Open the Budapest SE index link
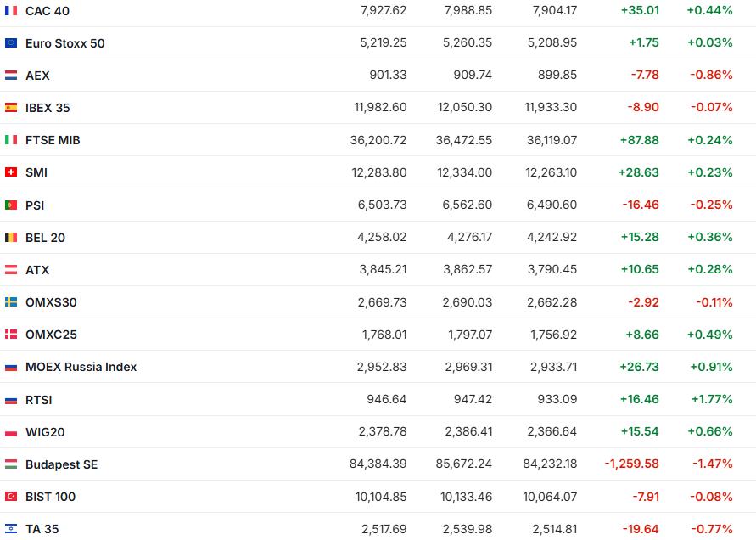This screenshot has height=540, width=756. coord(61,464)
